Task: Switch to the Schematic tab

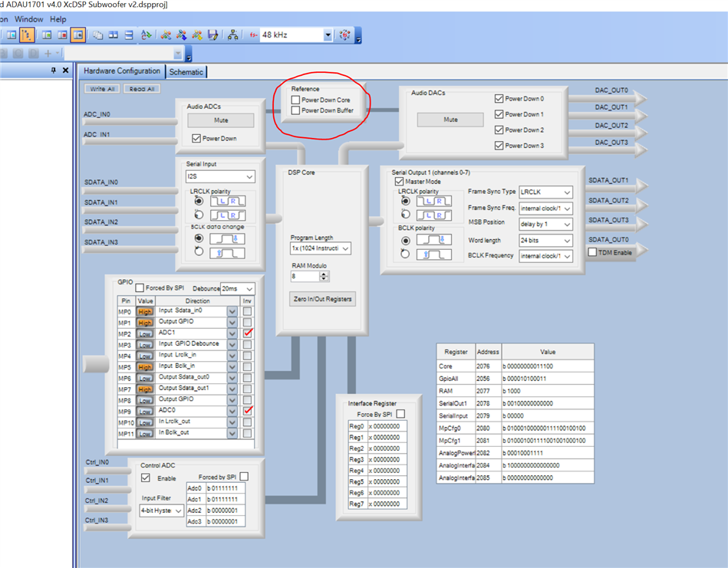Action: click(186, 72)
